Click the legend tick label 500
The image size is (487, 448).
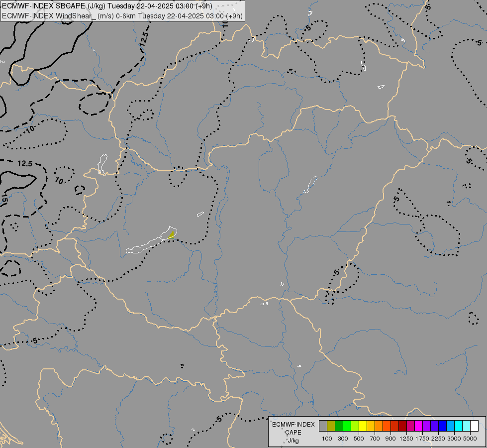(359, 439)
